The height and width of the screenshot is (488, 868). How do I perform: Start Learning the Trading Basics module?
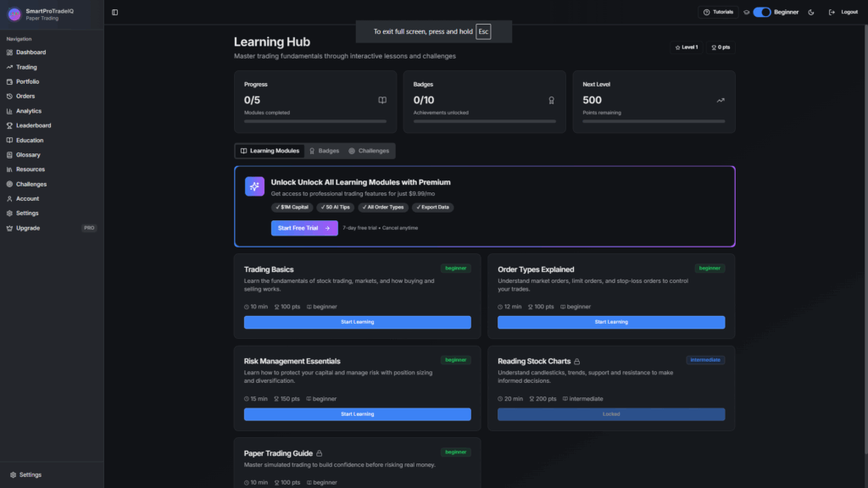click(357, 322)
